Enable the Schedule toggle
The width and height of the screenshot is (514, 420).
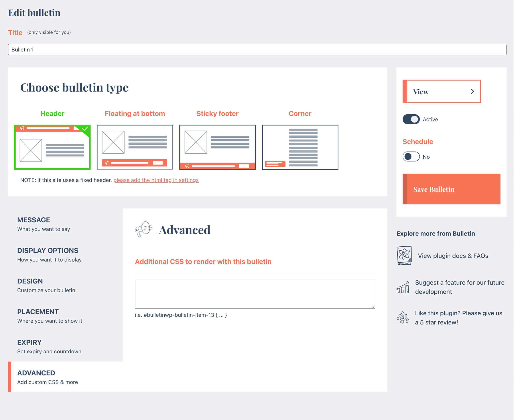411,157
